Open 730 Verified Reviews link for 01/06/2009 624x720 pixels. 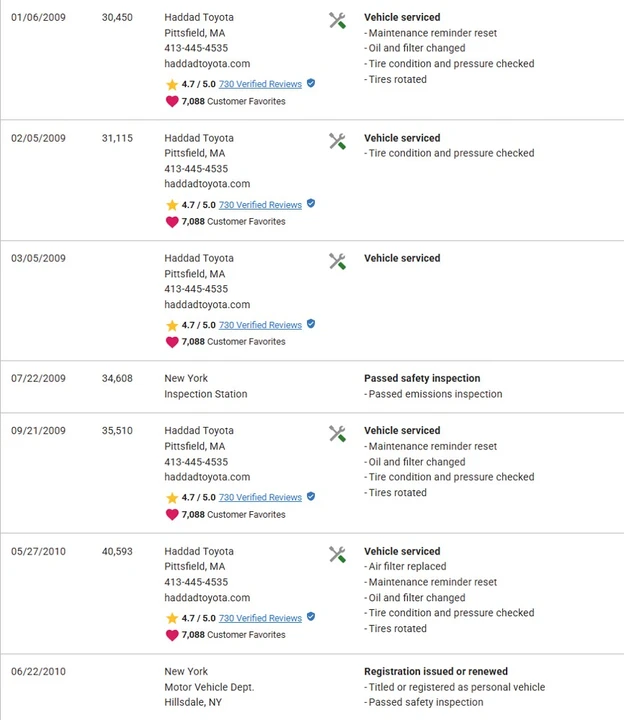tap(260, 84)
